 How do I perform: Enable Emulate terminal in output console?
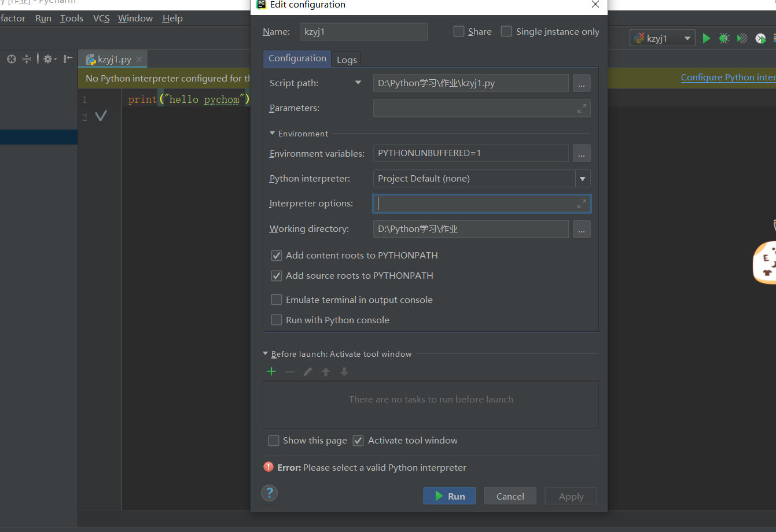(x=277, y=300)
